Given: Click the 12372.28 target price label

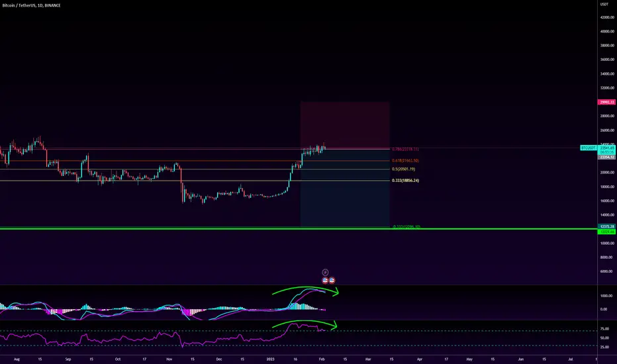Looking at the screenshot, I should click(x=607, y=226).
